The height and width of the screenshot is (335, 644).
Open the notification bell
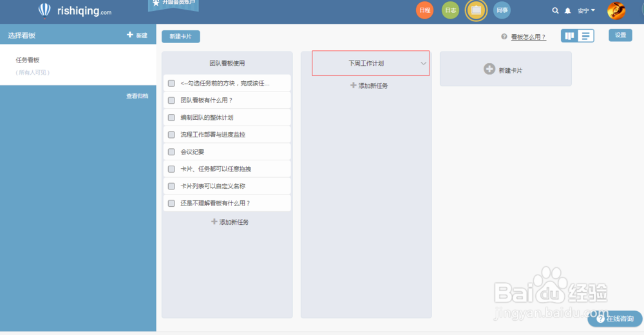click(x=567, y=11)
